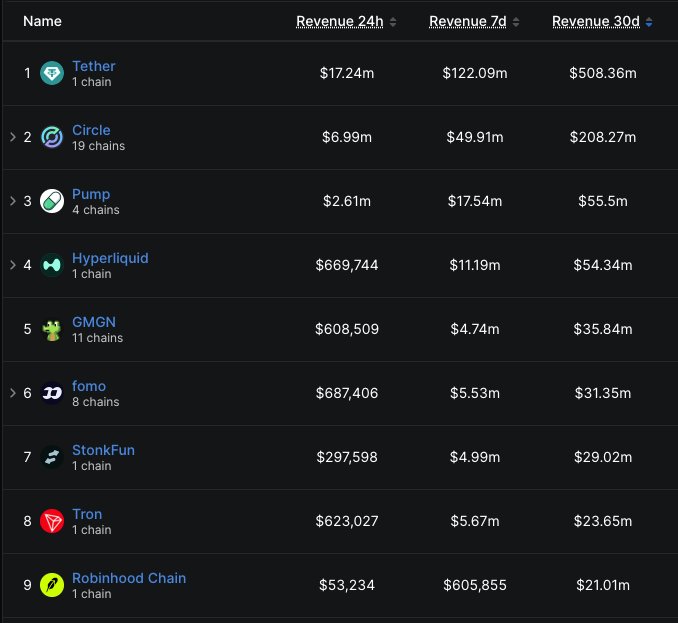The image size is (678, 623).
Task: Select Robinhood Chain's $53,234 value
Action: coord(347,585)
